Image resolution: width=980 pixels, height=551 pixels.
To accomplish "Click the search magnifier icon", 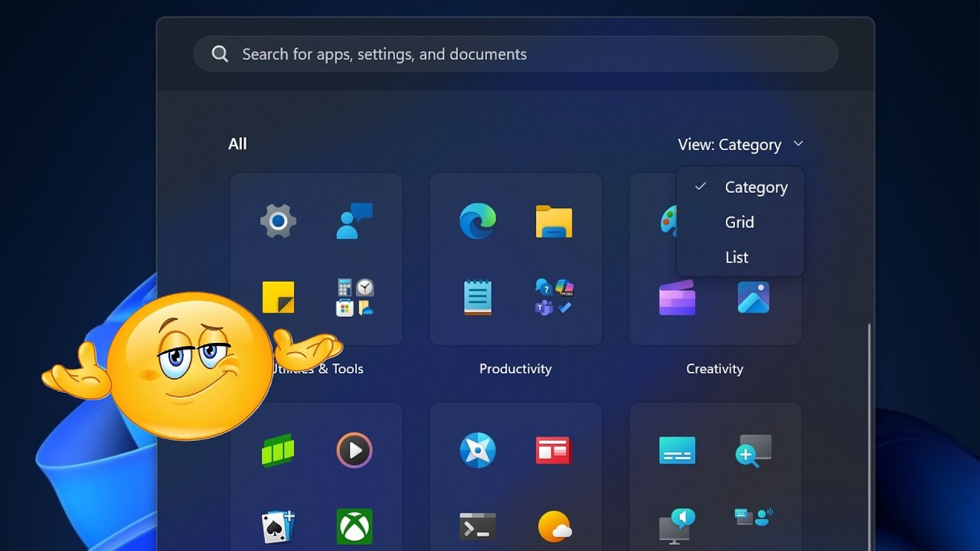I will (x=220, y=54).
